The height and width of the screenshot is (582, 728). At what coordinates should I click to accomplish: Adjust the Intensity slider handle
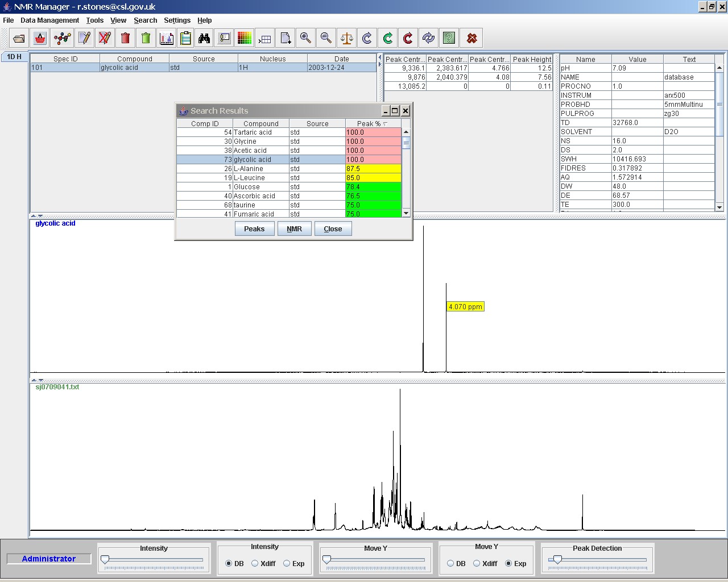pos(105,560)
